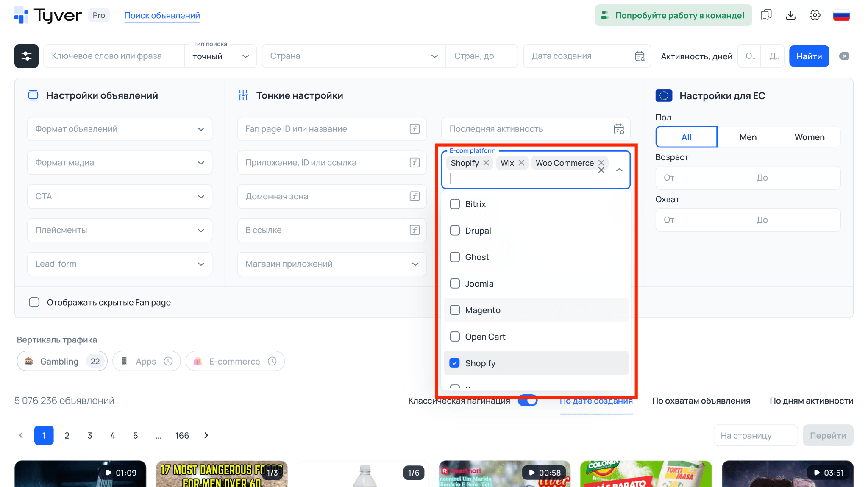Enable Отображать скрытые Fan page checkbox

[x=34, y=302]
